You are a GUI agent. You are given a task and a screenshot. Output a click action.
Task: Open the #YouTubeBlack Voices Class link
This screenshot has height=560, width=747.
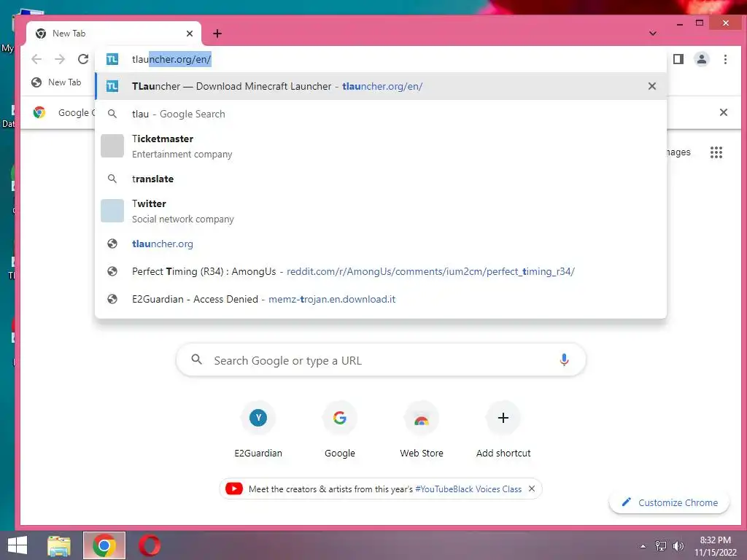coord(468,489)
